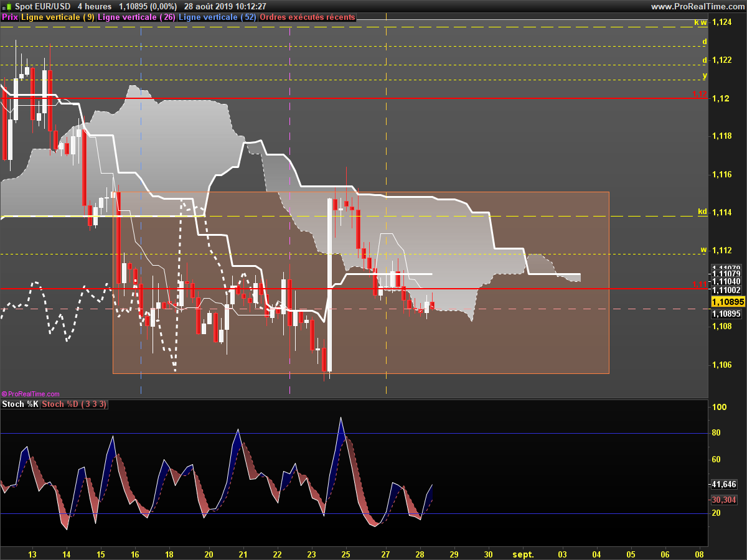This screenshot has width=747, height=560.
Task: Click date 28 on the time axis
Action: pos(420,554)
